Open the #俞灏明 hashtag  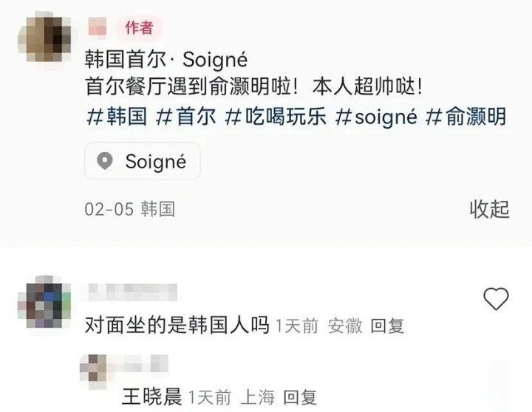coord(465,117)
